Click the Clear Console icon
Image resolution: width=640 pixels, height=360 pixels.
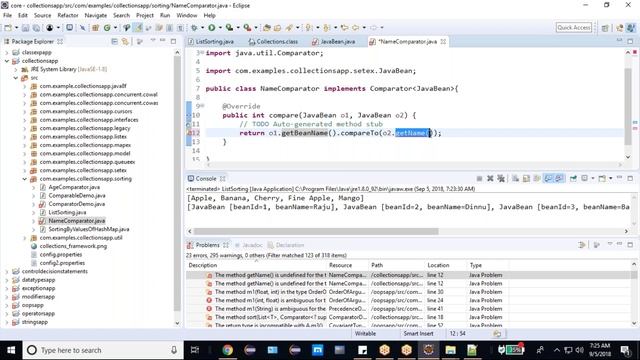coord(516,178)
